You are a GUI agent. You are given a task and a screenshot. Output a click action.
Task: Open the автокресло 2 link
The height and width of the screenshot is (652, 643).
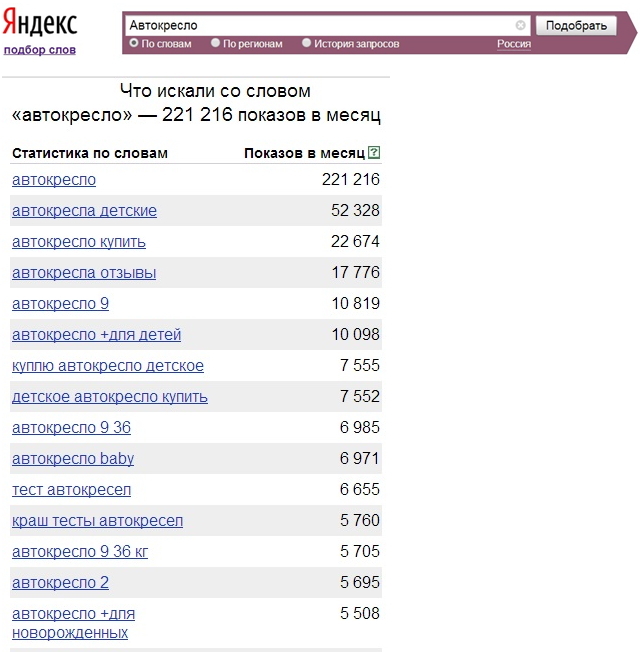point(60,583)
